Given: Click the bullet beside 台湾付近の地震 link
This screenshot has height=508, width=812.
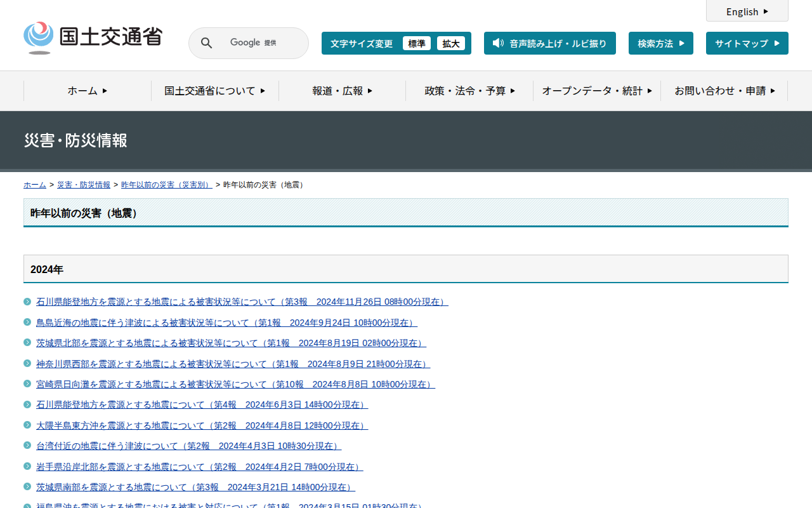Looking at the screenshot, I should 27,446.
